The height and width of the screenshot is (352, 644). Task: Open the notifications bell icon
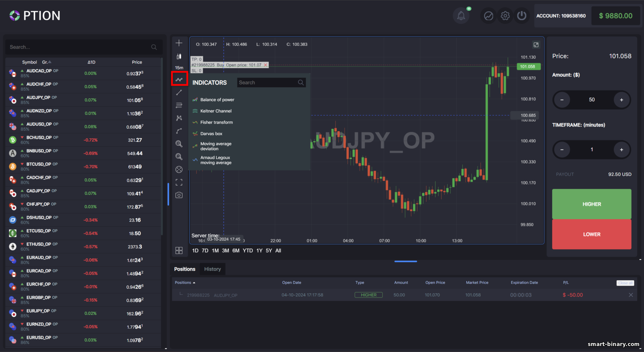(x=461, y=16)
